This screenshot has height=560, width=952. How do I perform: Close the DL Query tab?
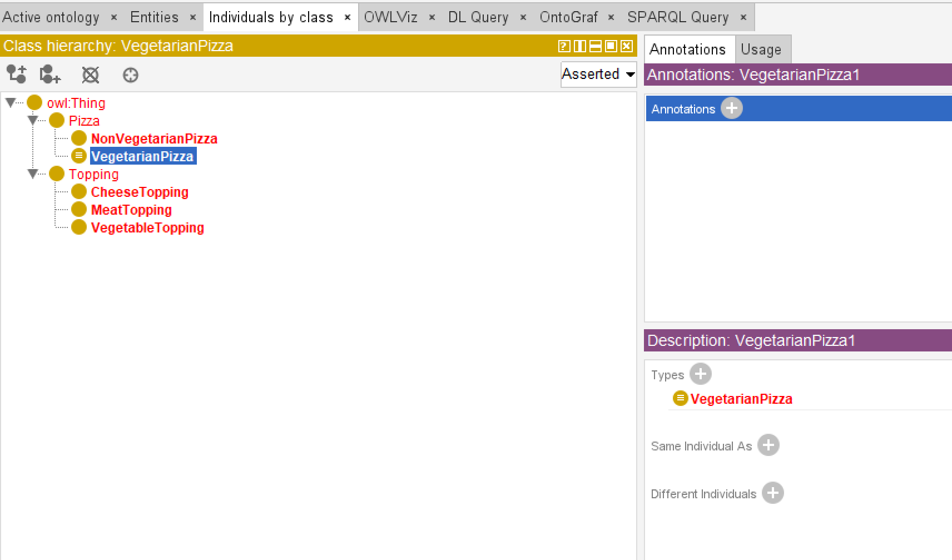[x=523, y=18]
